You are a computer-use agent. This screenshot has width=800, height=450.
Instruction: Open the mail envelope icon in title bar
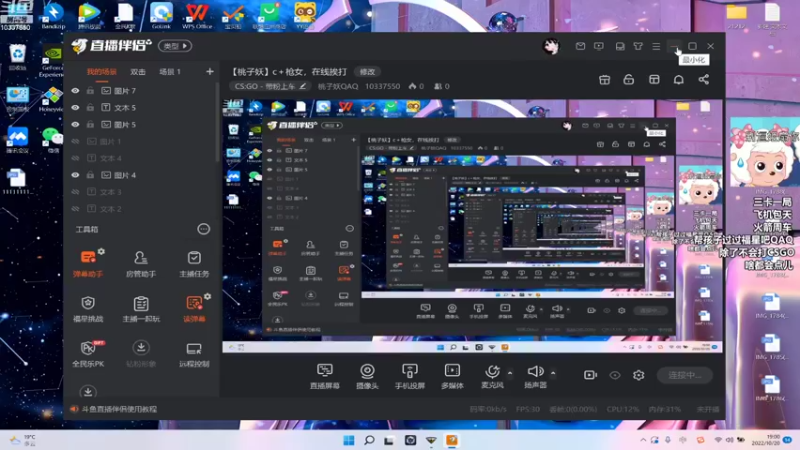pyautogui.click(x=580, y=46)
